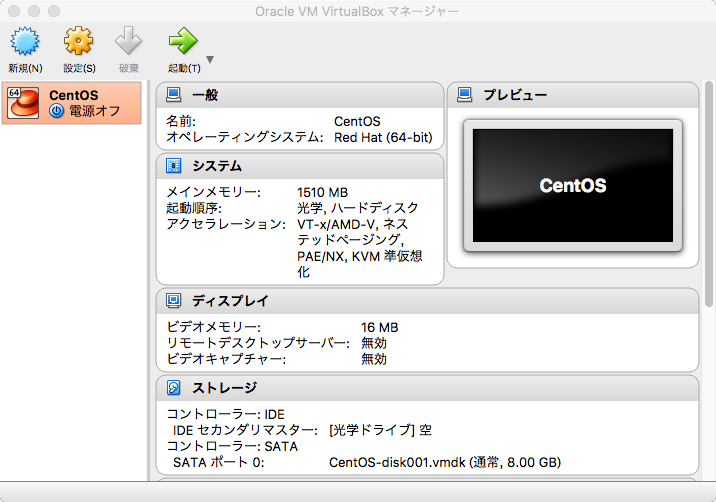Click the ストレージ disk icon

(174, 388)
